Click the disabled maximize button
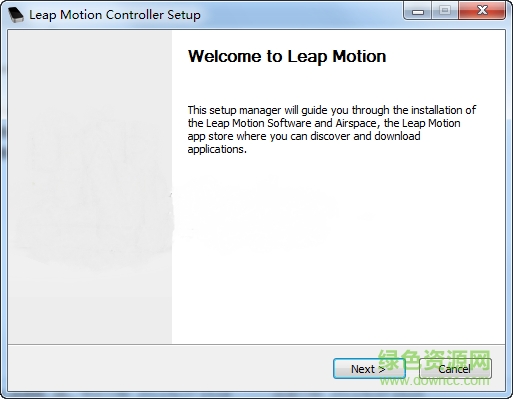Screen dimensions: 513x399 [x=445, y=11]
